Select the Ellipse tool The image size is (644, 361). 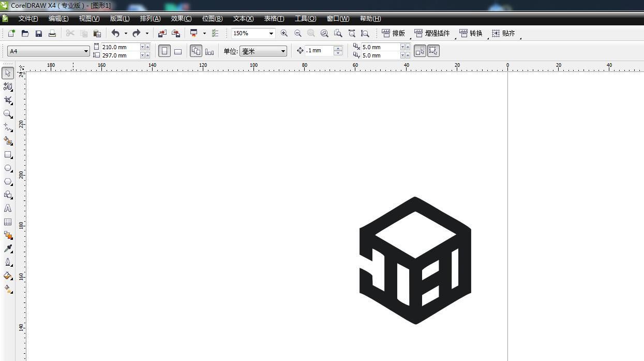(8, 168)
